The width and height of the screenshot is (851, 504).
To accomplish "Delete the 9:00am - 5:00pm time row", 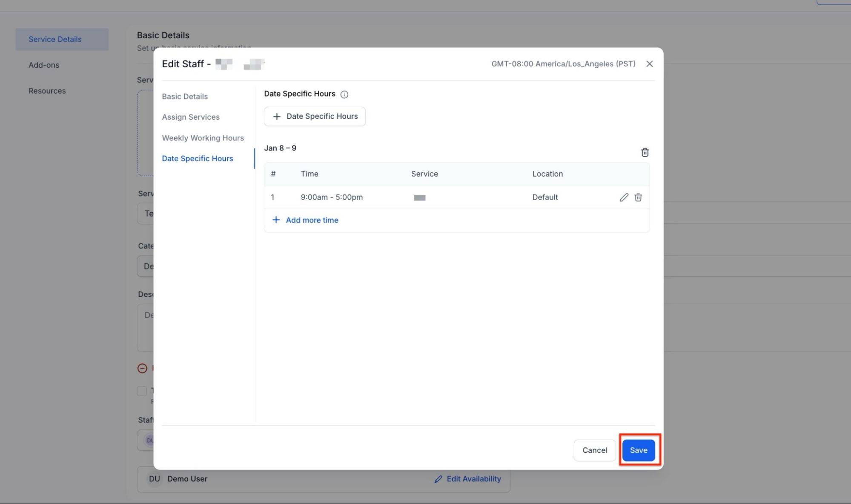I will coord(638,197).
